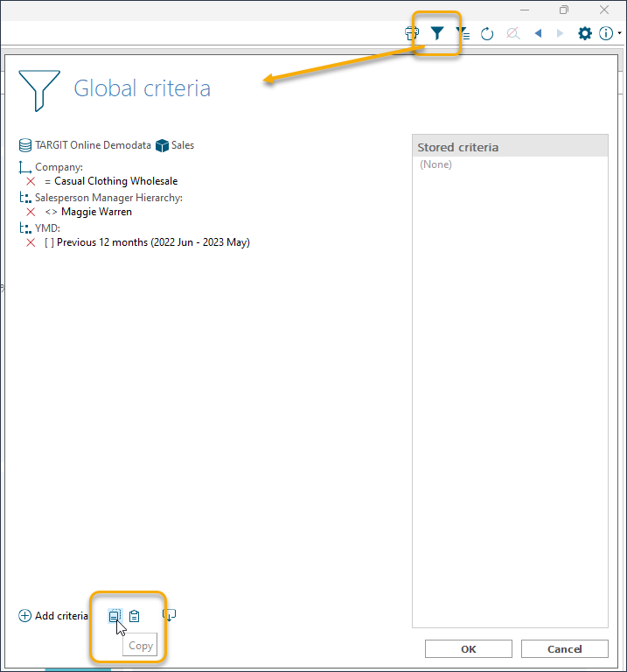627x672 pixels.
Task: Click hierarchy icon beside Salesperson Manager
Action: 25,198
